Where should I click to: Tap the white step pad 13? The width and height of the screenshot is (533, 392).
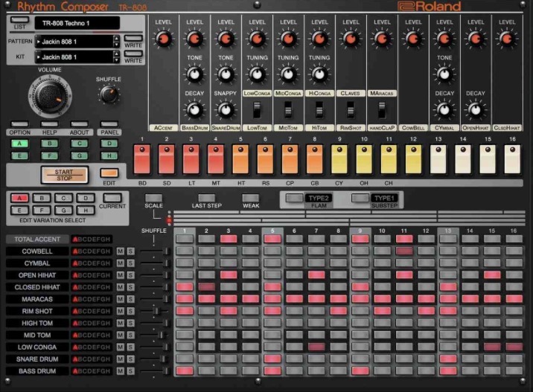tap(438, 159)
